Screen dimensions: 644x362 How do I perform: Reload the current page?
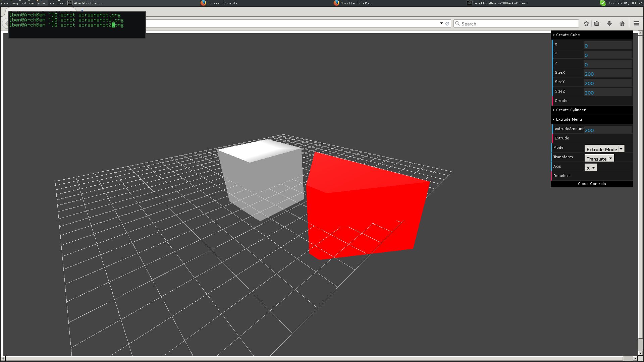click(x=447, y=23)
